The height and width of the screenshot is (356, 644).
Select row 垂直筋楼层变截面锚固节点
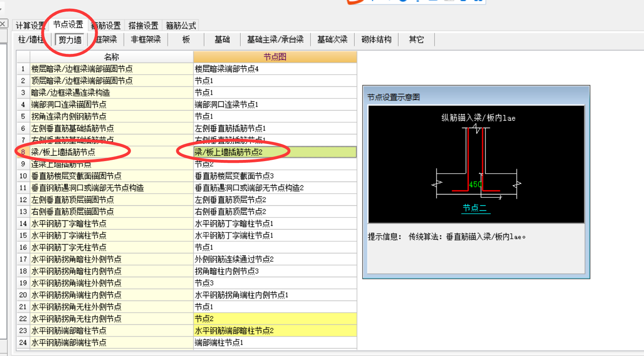[112, 176]
